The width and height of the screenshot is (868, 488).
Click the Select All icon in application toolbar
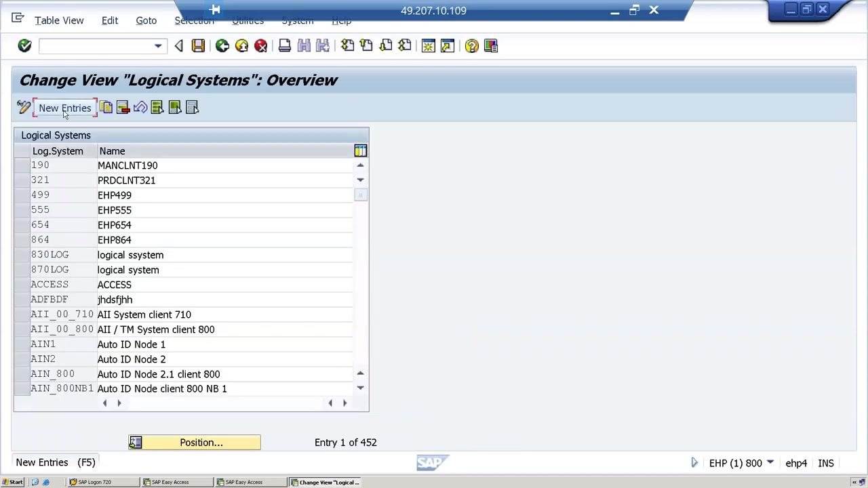(x=157, y=107)
